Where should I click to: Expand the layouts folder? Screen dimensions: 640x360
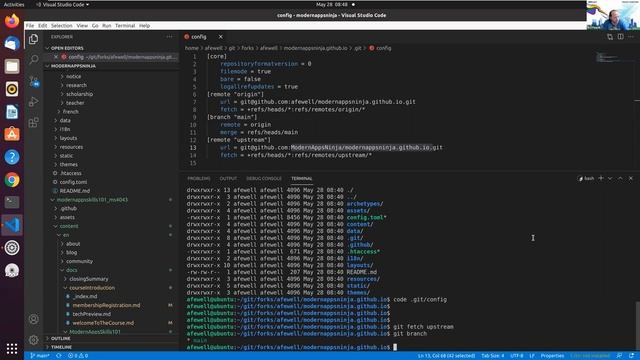click(68, 138)
